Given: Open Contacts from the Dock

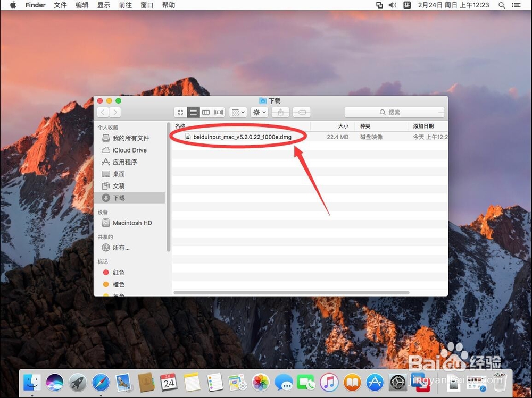Looking at the screenshot, I should (x=147, y=383).
